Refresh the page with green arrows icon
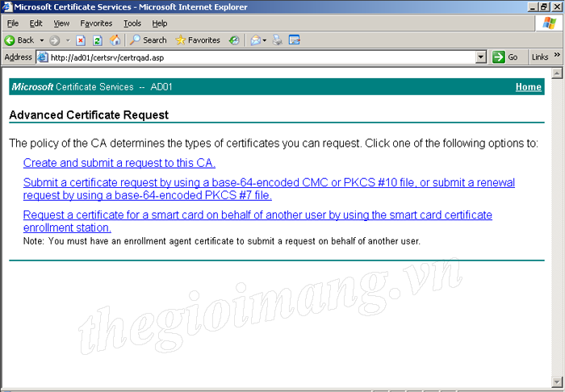 pos(98,40)
